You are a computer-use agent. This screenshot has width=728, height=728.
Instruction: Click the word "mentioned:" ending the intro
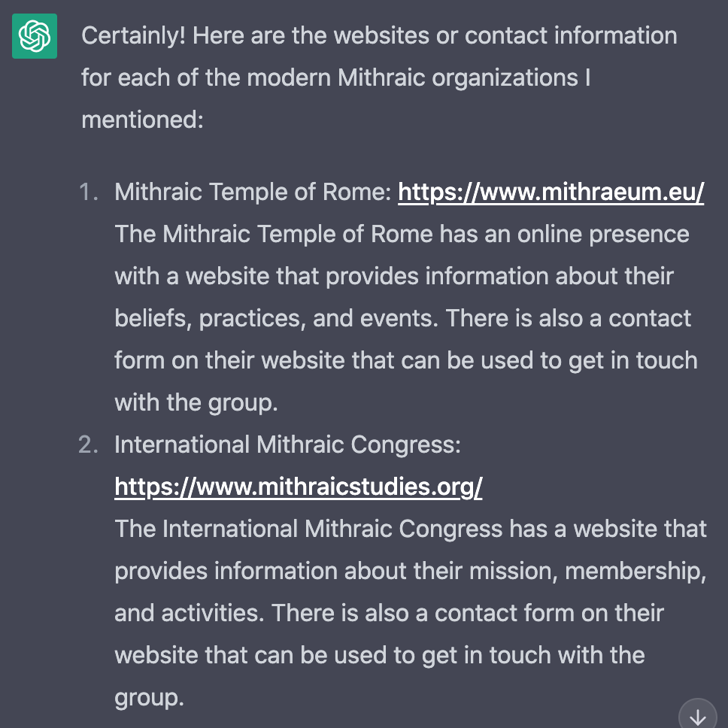(142, 120)
